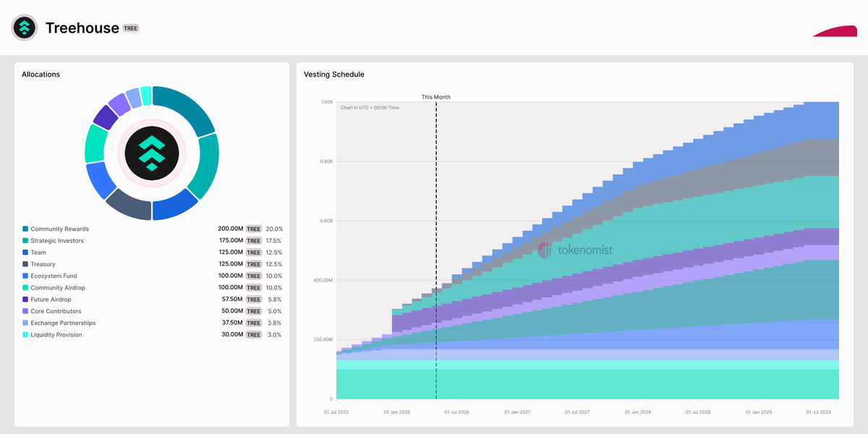868x434 pixels.
Task: Select the Future Airdrop legend entry
Action: [x=52, y=299]
